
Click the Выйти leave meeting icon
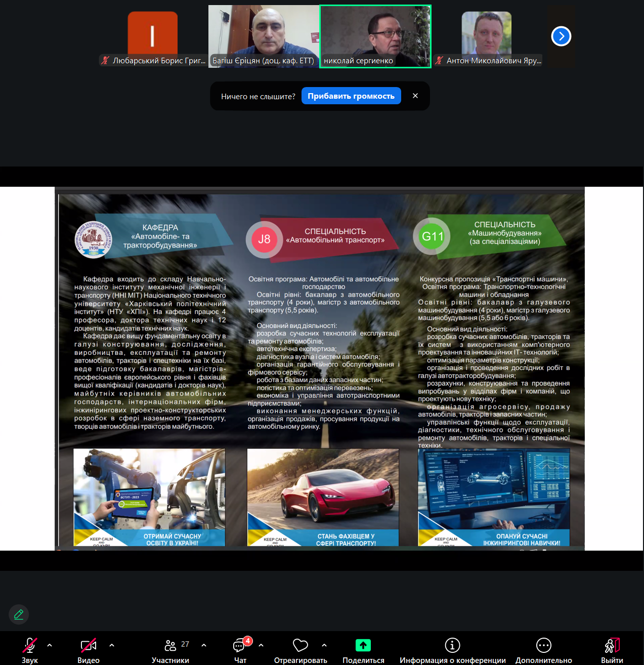(612, 645)
